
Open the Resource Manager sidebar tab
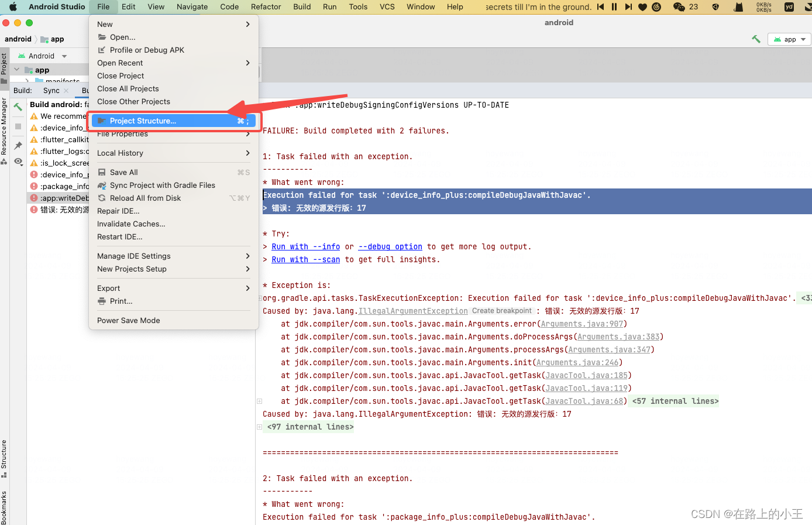(x=4, y=131)
